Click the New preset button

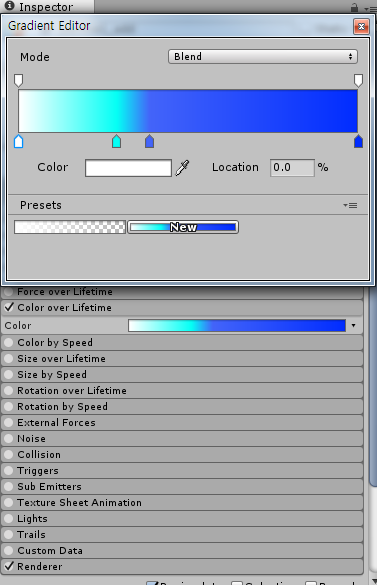click(183, 227)
